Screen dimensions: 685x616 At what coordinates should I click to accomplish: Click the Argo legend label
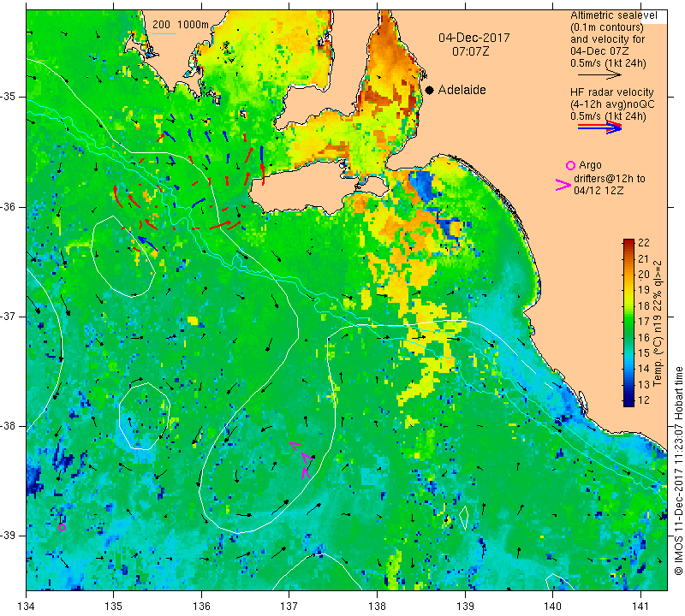tap(590, 165)
